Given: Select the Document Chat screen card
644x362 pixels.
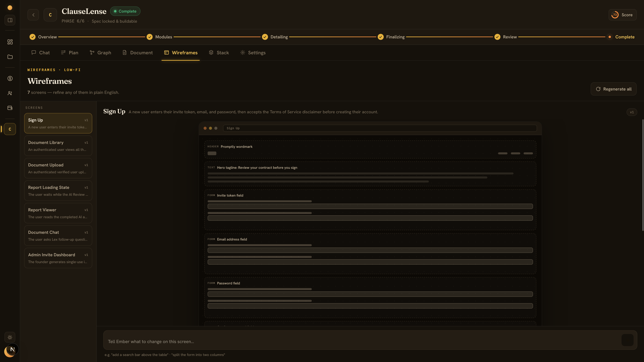Looking at the screenshot, I should [58, 236].
